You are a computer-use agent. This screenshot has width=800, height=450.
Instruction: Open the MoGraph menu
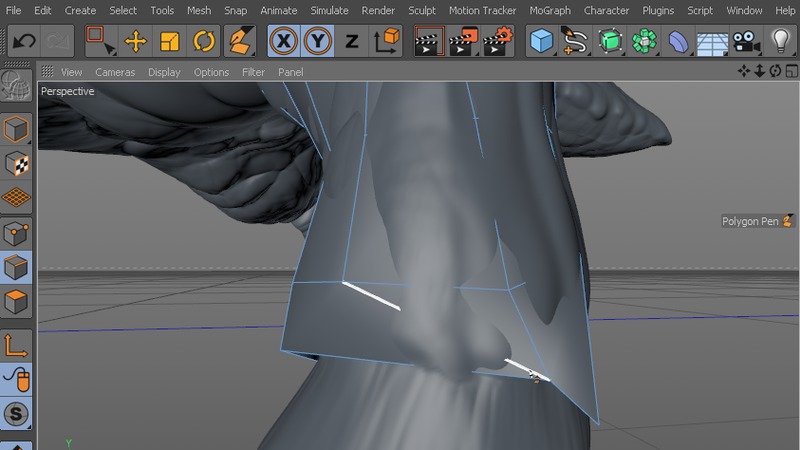tap(551, 10)
